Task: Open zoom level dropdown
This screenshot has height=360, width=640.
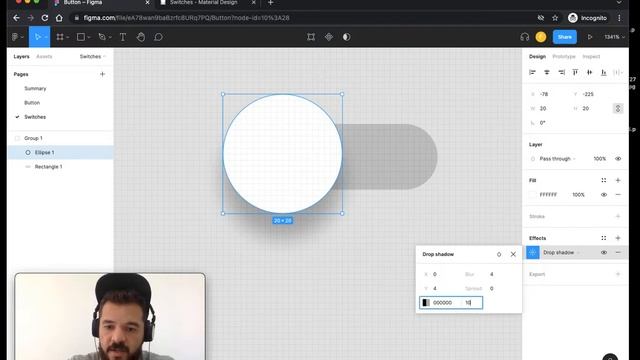Action: click(614, 37)
